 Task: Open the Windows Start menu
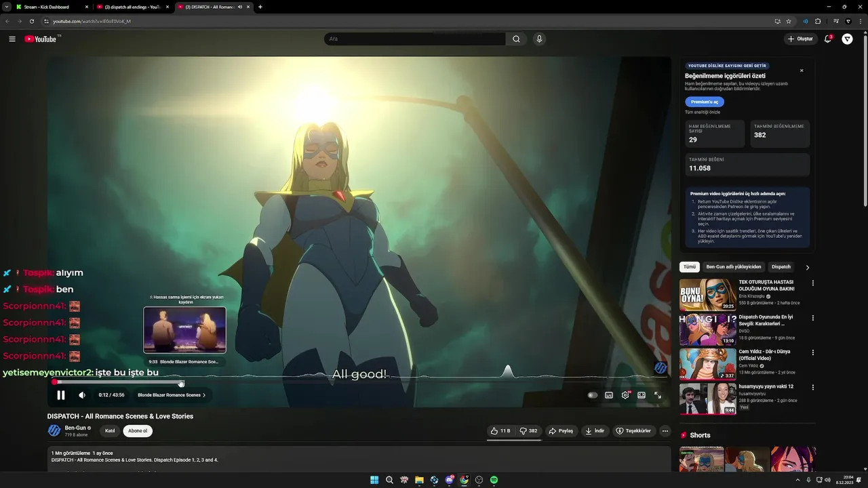point(374,480)
